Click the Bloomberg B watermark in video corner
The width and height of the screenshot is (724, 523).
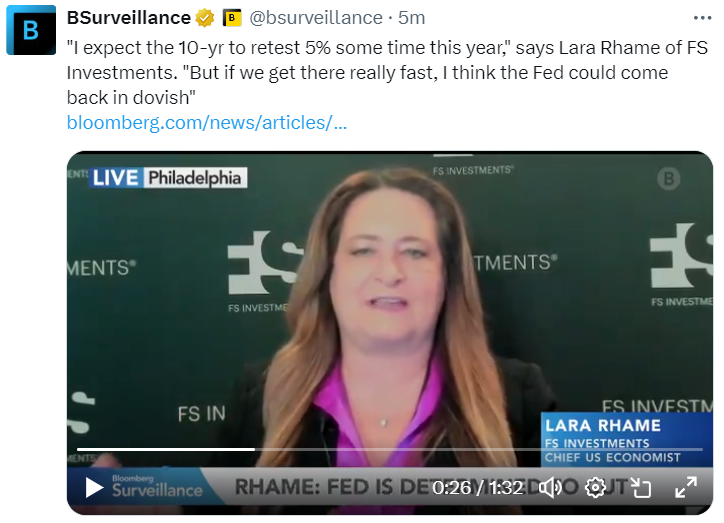pos(669,179)
